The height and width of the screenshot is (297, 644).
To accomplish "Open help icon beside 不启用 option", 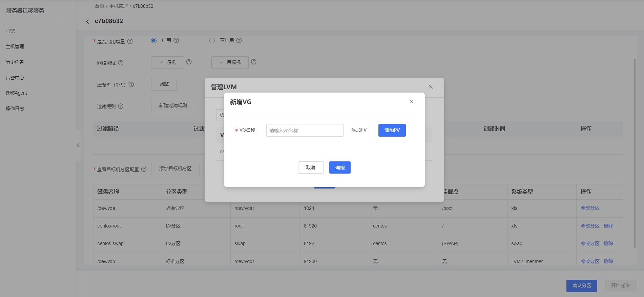I will point(239,40).
